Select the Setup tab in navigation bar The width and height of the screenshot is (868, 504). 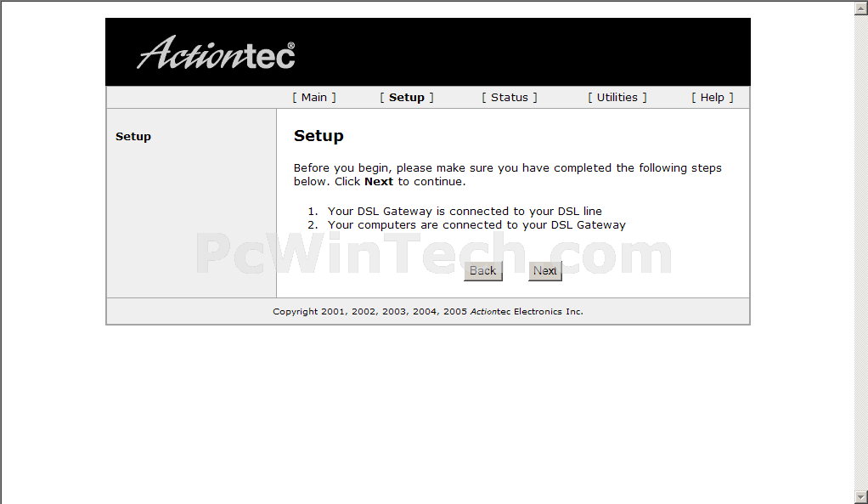406,98
